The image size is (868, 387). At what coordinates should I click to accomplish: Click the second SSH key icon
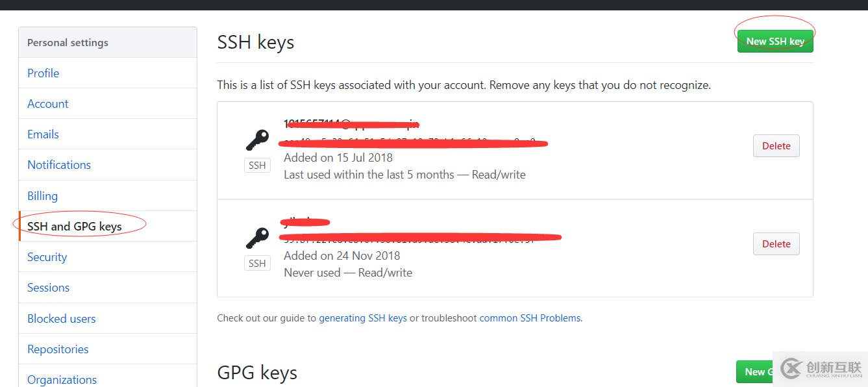(257, 238)
